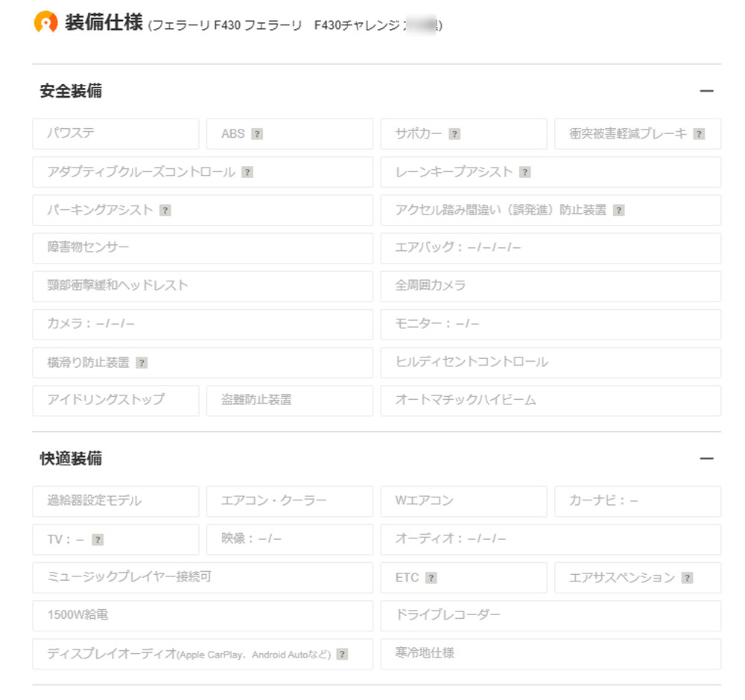Click help icon for アクセル踏み間違い防止装置
This screenshot has width=745, height=700.
pos(618,211)
